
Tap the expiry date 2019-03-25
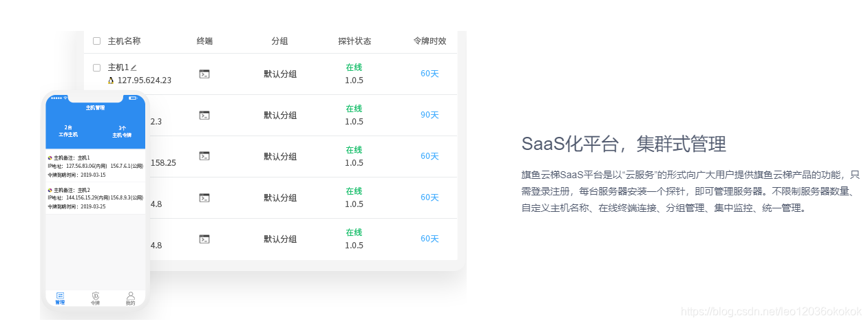(x=93, y=206)
